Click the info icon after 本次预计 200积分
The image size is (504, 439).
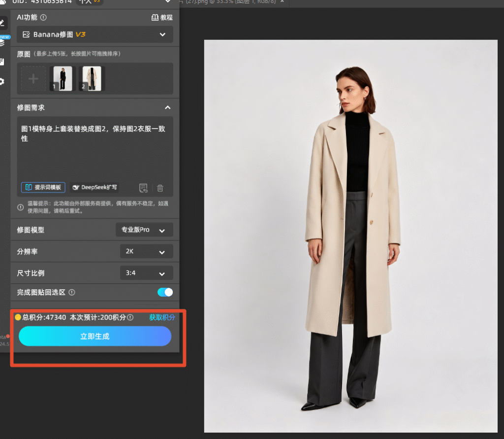point(130,317)
